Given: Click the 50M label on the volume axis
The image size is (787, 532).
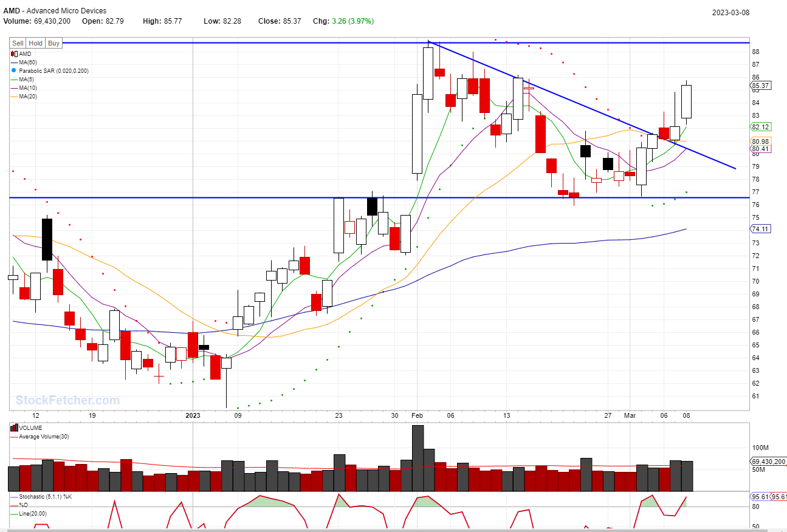Looking at the screenshot, I should (758, 469).
